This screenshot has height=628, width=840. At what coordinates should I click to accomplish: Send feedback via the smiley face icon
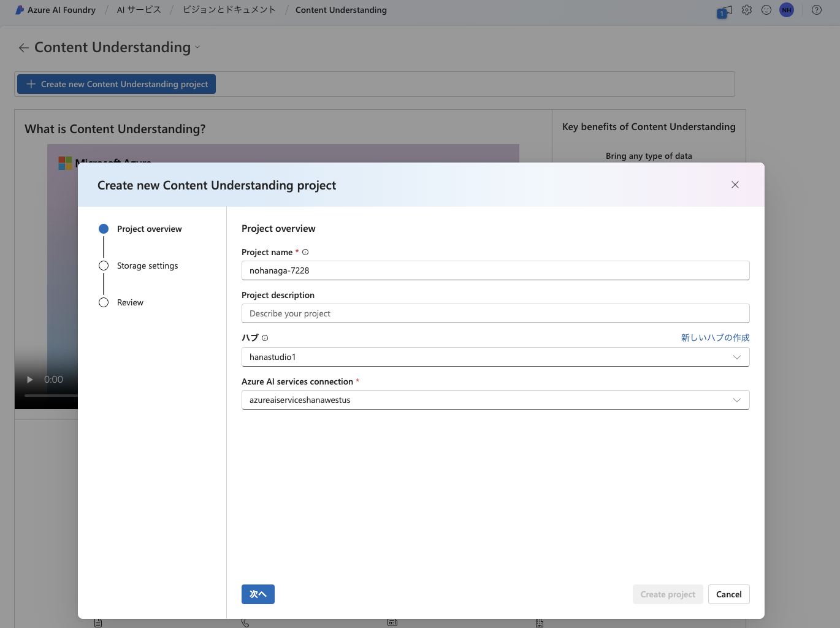766,10
